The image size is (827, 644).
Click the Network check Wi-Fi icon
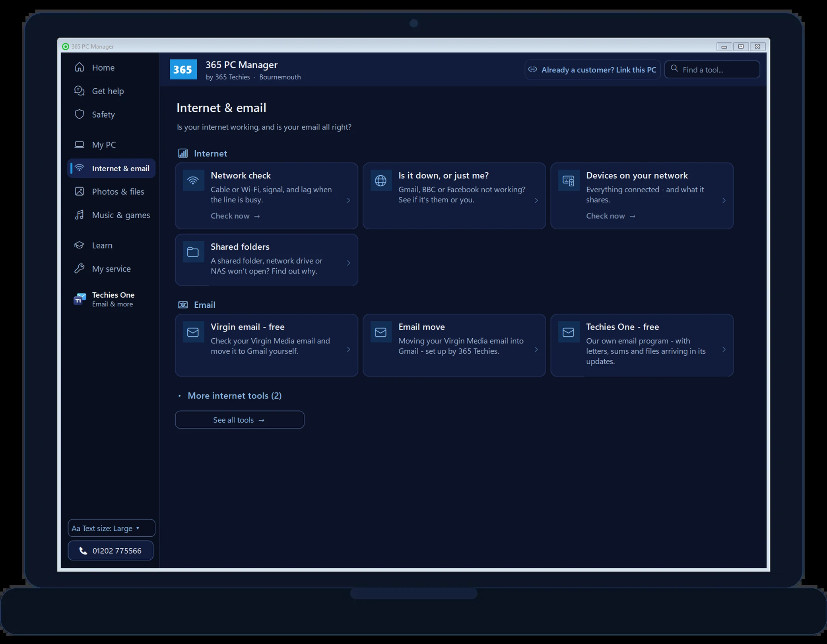(x=193, y=180)
